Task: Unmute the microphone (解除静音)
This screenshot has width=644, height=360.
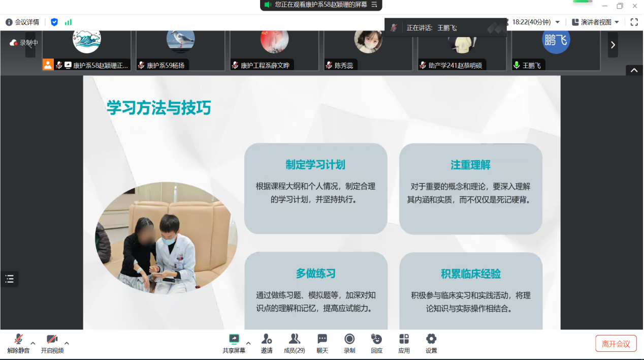Action: (x=18, y=340)
